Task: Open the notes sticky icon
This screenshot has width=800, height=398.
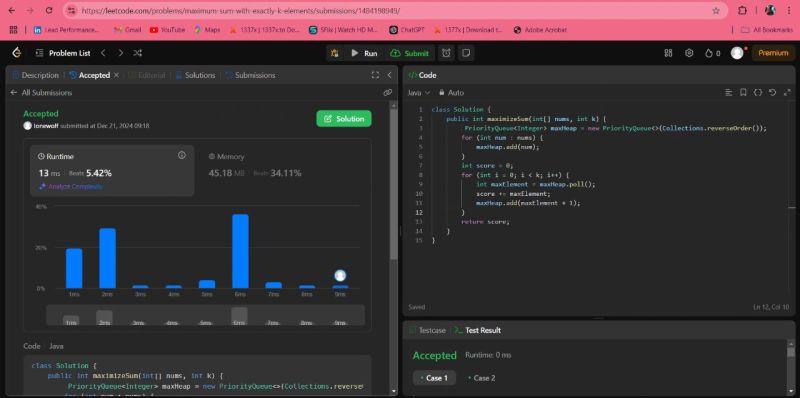Action: point(465,53)
